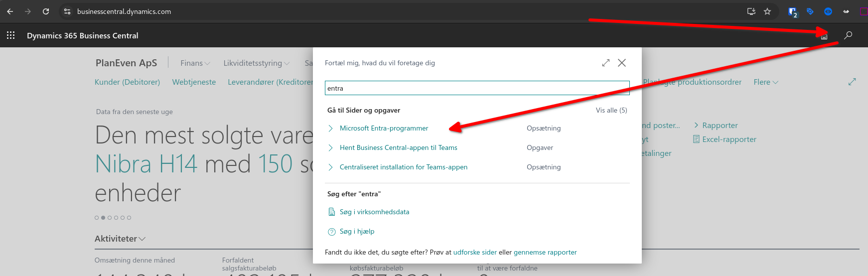The height and width of the screenshot is (276, 868).
Task: Open the company environment icon in header
Action: coord(824,36)
